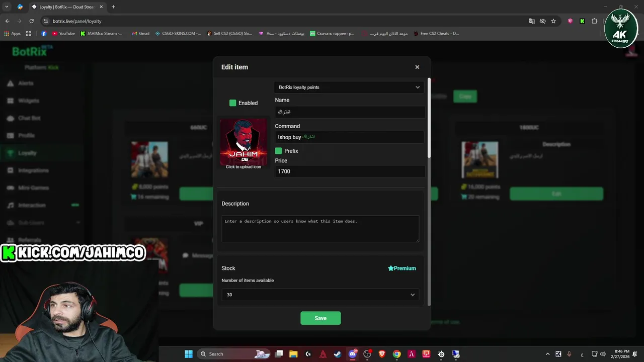Image resolution: width=644 pixels, height=362 pixels.
Task: Open Google Chrome from the taskbar
Action: [396, 354]
